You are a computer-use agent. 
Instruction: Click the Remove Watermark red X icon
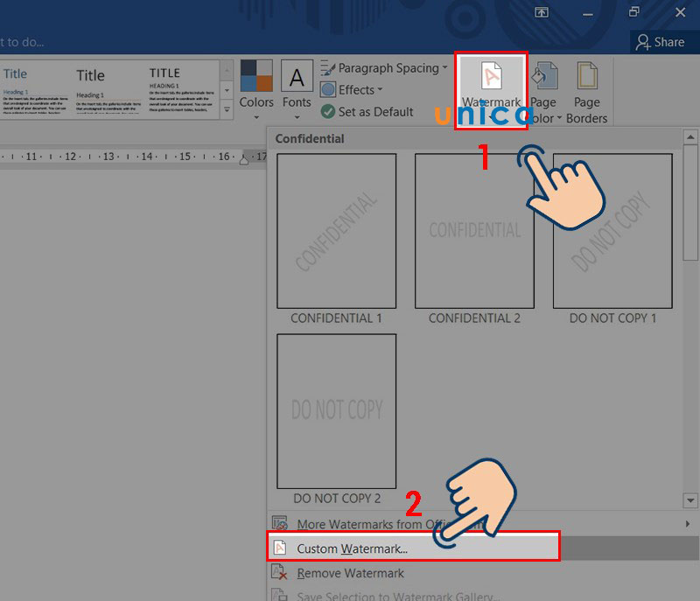[280, 571]
